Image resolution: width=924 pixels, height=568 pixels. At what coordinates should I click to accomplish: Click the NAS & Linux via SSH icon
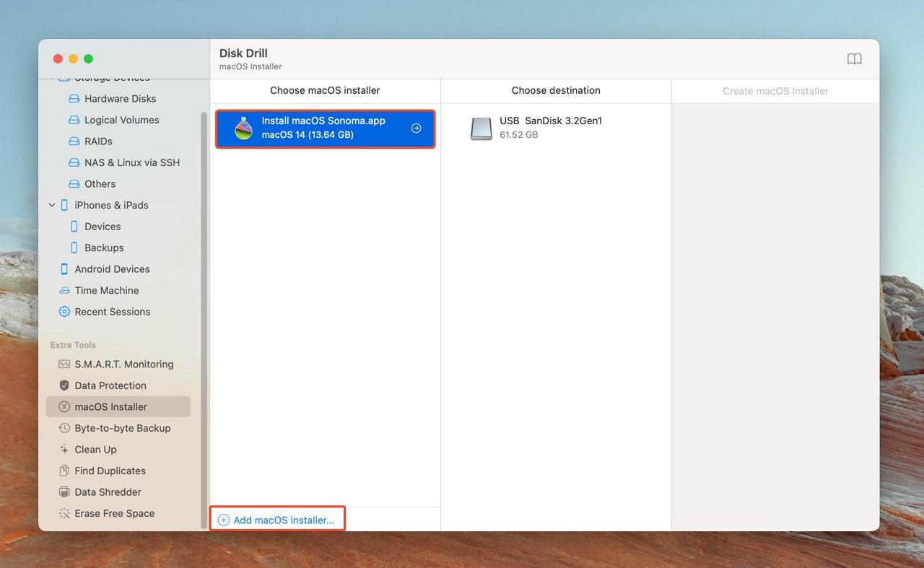point(74,162)
